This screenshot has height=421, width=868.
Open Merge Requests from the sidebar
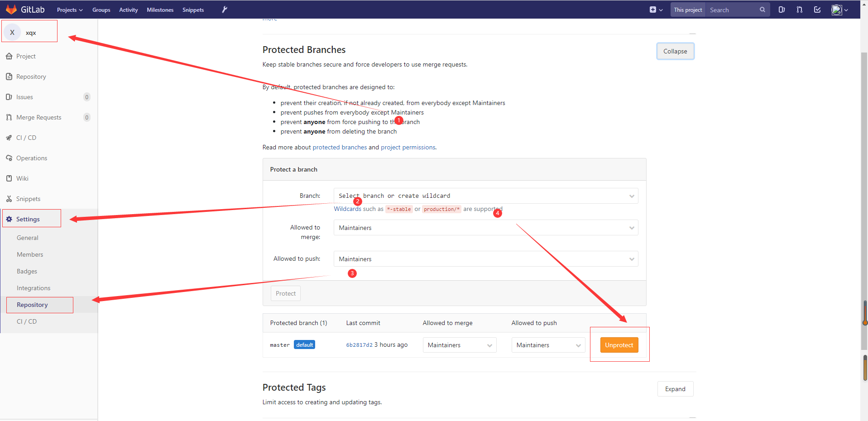[x=9, y=117]
